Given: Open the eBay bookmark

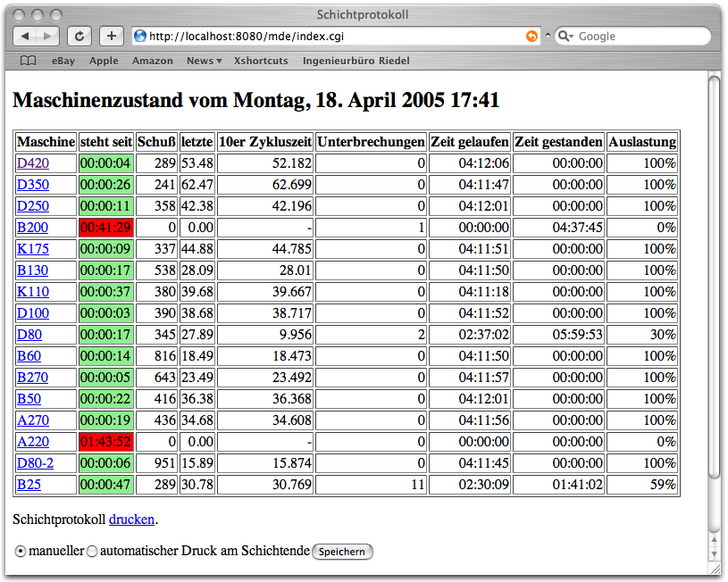Looking at the screenshot, I should pos(63,61).
